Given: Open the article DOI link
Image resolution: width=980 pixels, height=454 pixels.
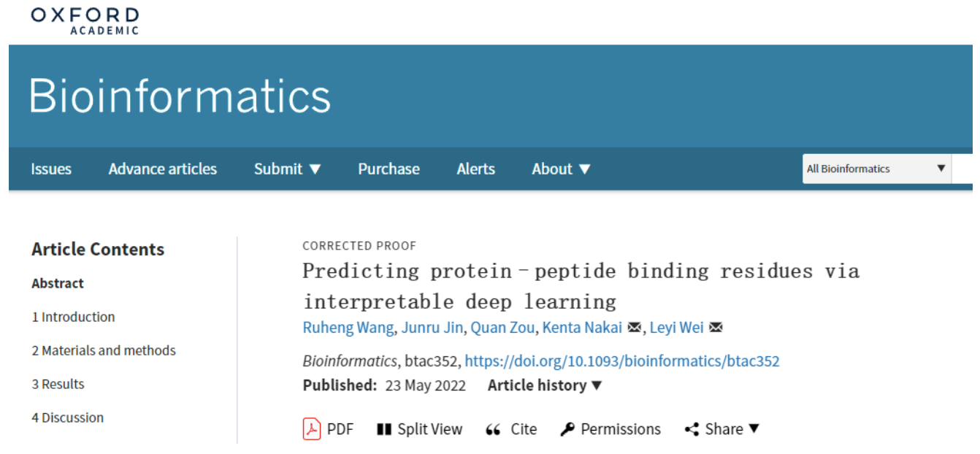Looking at the screenshot, I should pyautogui.click(x=622, y=361).
